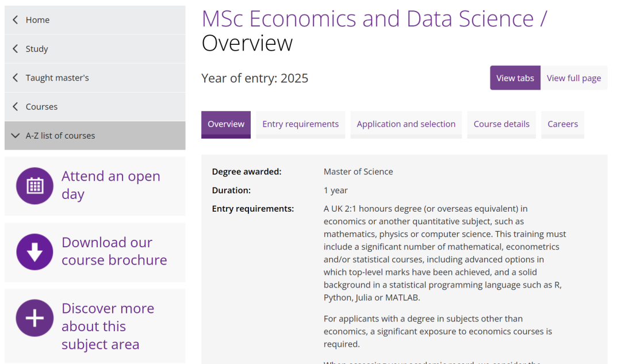Select the Course details tab
The image size is (621, 364).
tap(501, 124)
